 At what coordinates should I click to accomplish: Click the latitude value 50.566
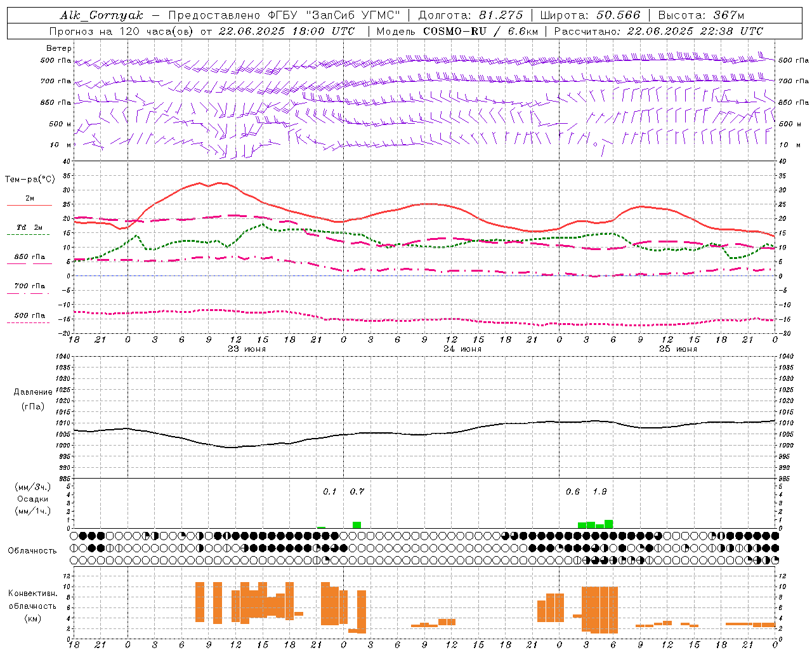(619, 15)
